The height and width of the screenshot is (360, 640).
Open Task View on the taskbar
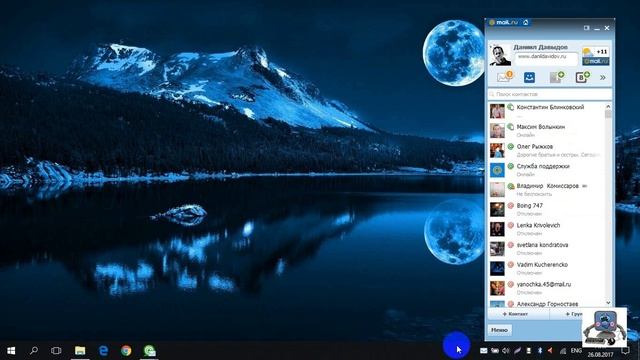[x=56, y=351]
